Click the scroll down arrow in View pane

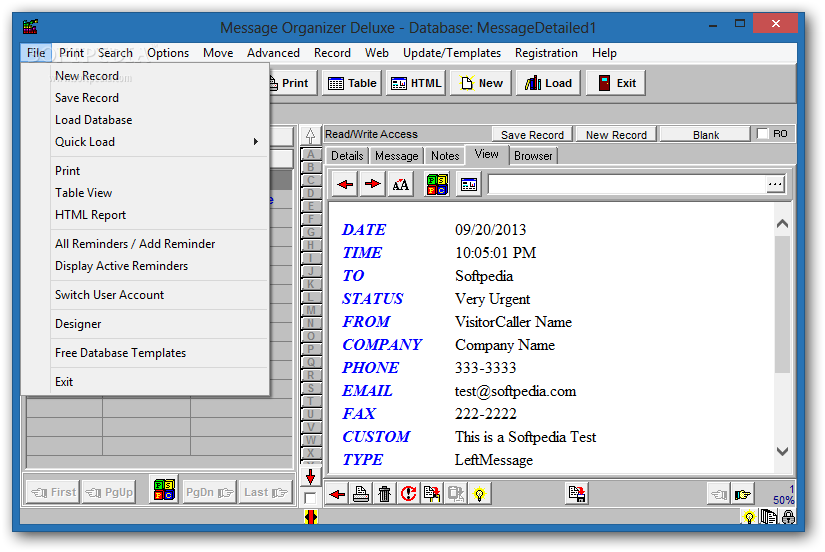point(782,451)
